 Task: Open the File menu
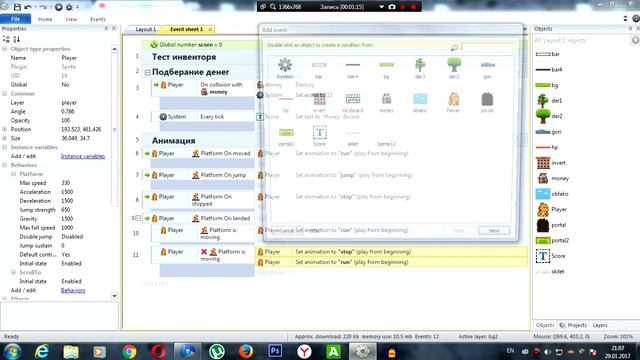tap(15, 19)
